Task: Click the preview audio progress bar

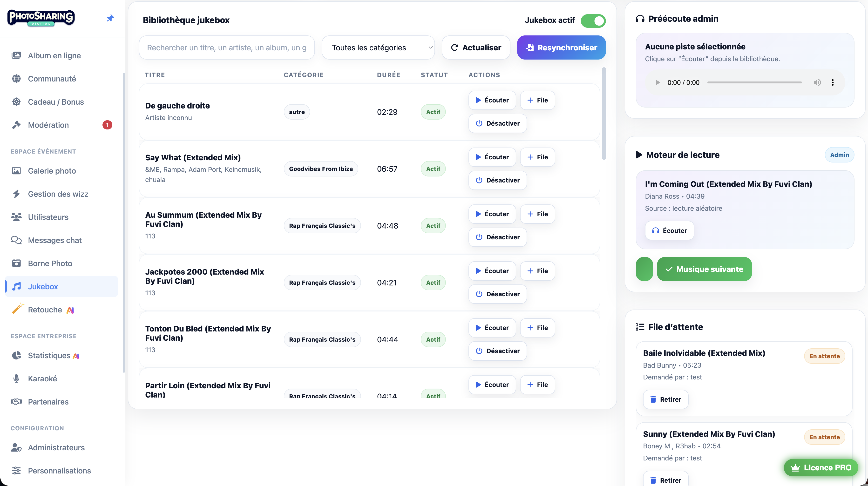Action: (754, 82)
